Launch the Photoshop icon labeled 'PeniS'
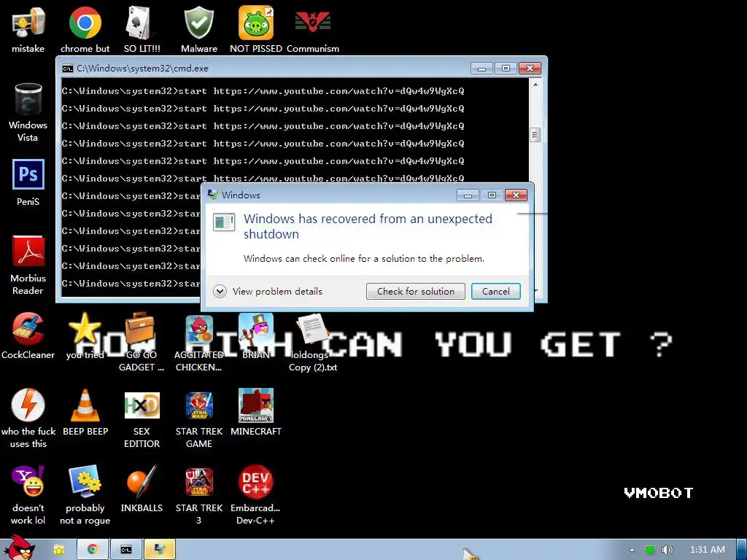This screenshot has width=747, height=560. 28,183
